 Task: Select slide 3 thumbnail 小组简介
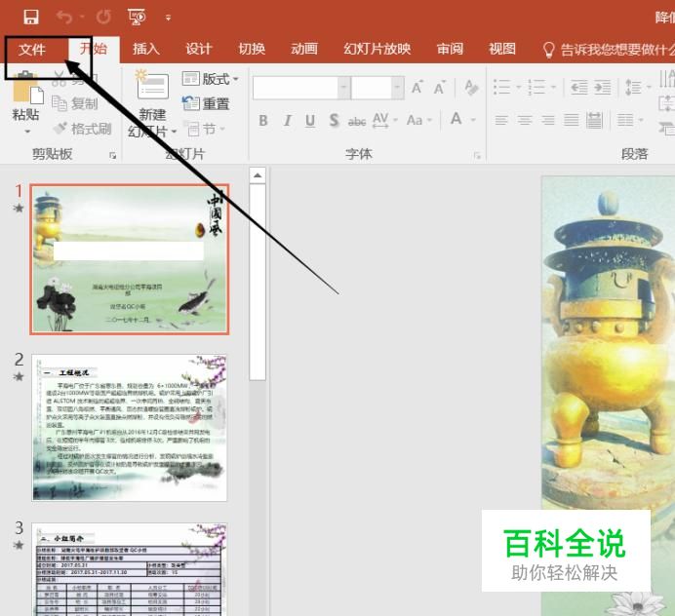129,569
